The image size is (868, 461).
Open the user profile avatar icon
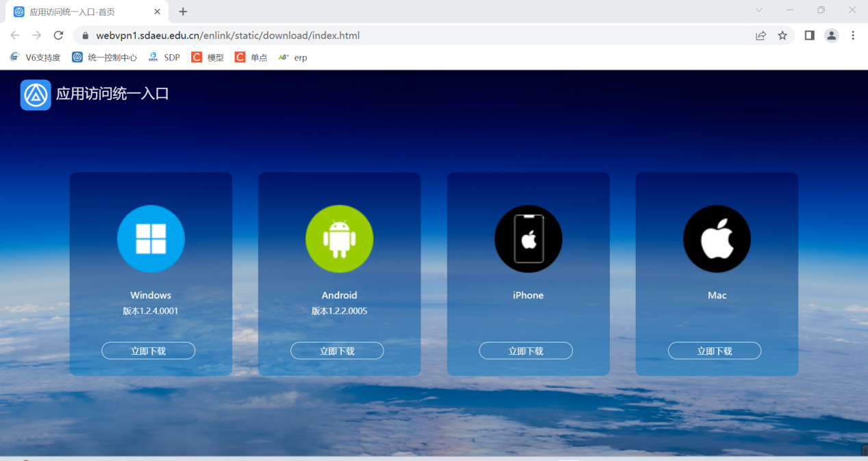(831, 36)
